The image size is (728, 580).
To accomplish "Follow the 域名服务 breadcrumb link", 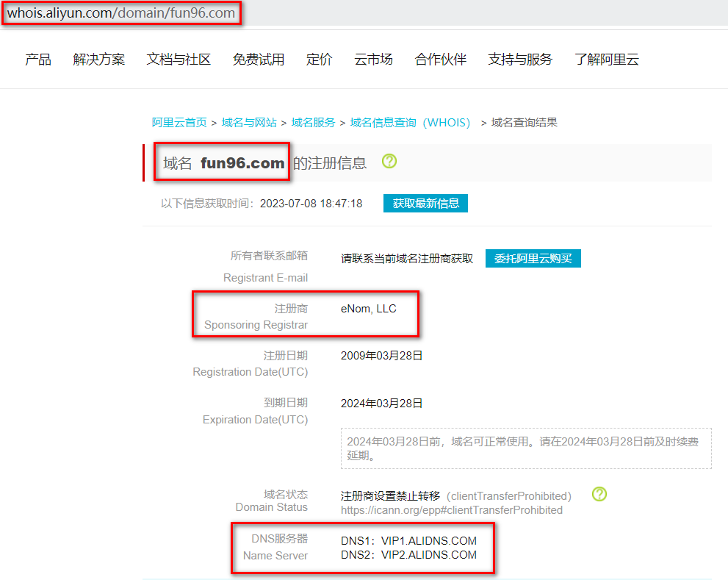I will coord(314,123).
